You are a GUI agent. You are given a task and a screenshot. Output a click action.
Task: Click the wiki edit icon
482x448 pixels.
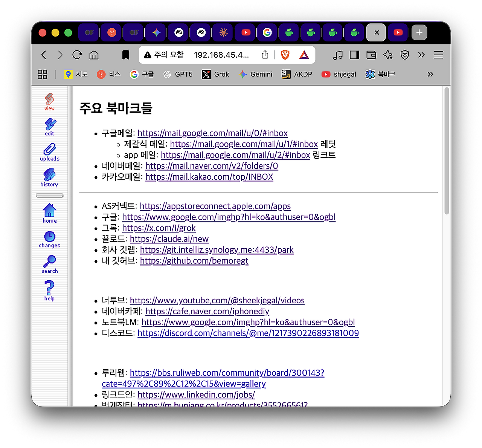point(49,127)
